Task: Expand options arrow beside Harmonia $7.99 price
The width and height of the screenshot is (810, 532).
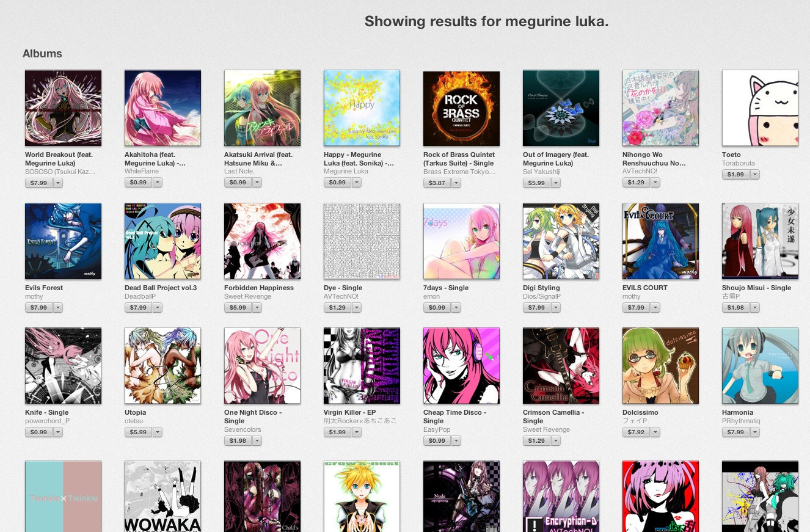Action: 755,432
